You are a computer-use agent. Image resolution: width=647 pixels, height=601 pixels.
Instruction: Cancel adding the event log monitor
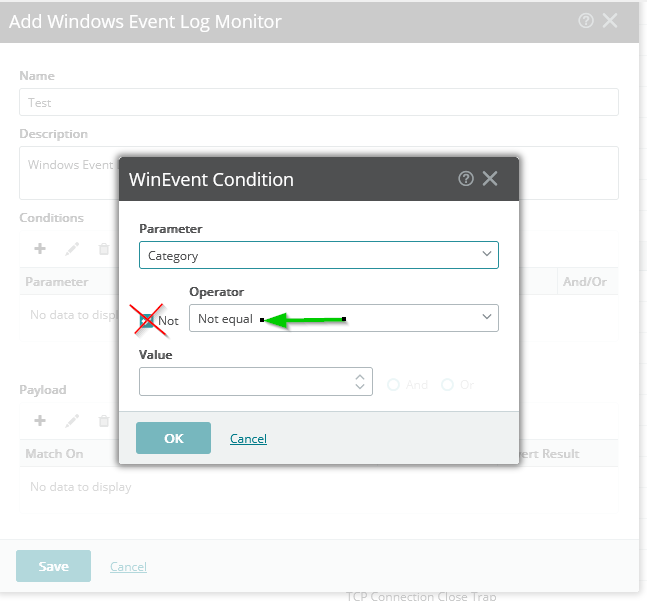tap(128, 566)
